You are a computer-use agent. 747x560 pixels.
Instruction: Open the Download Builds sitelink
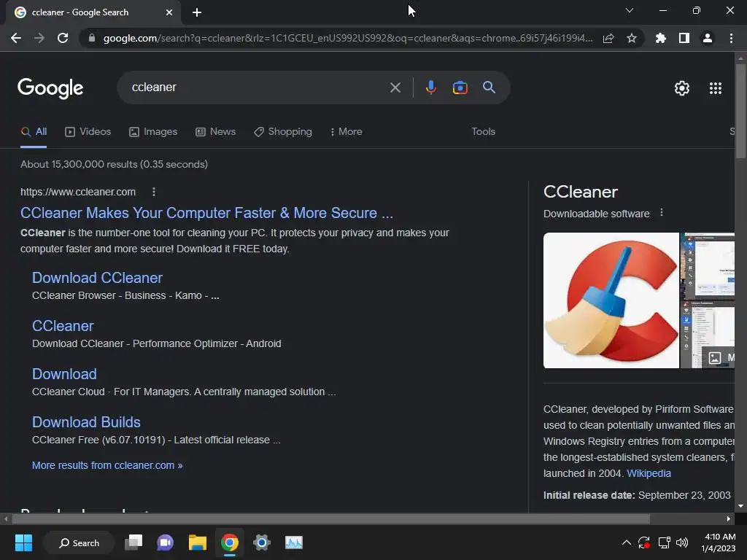pos(86,422)
